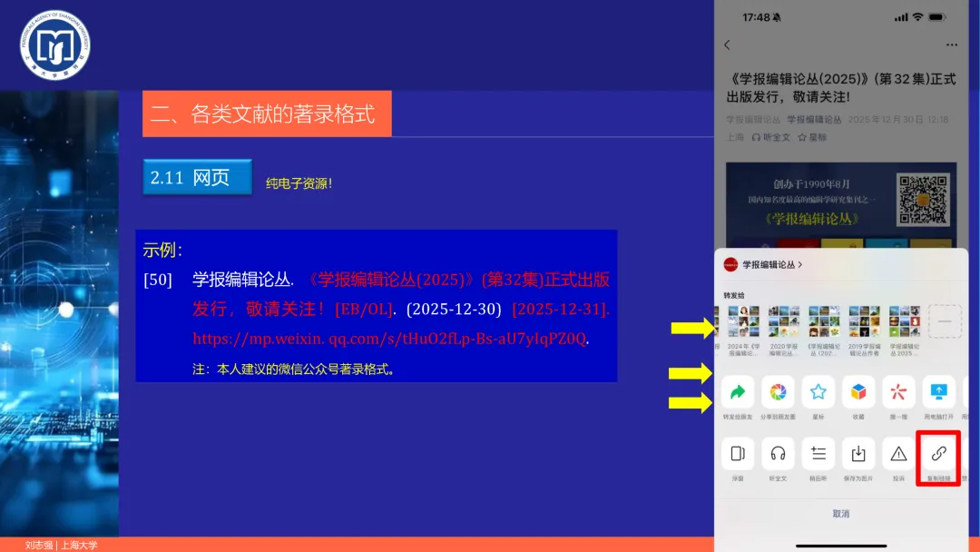Click the 纯电子资源! yellow text
This screenshot has height=552, width=980.
pyautogui.click(x=299, y=183)
